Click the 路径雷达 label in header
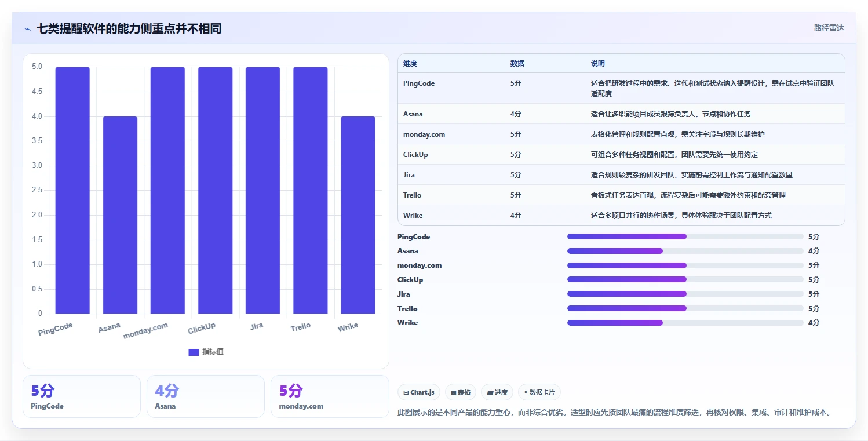The height and width of the screenshot is (441, 868). (829, 28)
